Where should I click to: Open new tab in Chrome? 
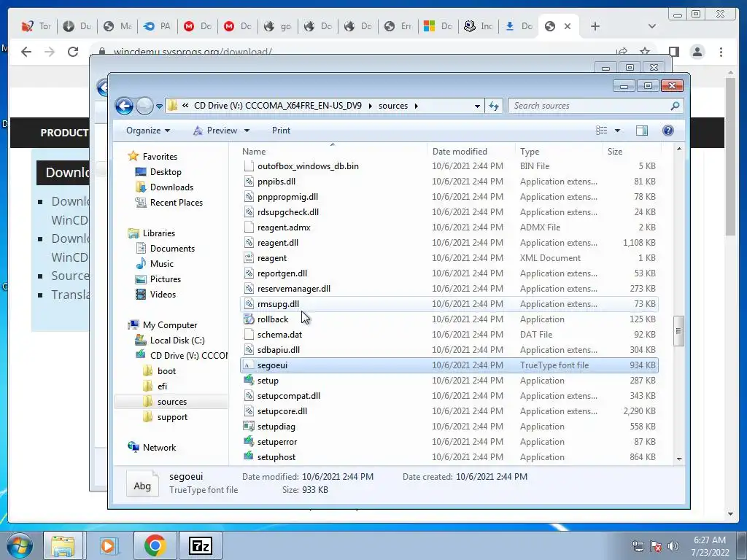click(595, 26)
